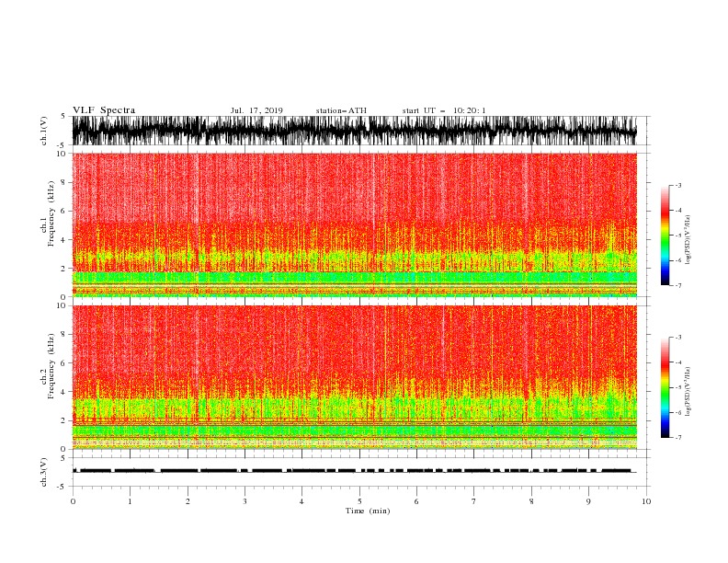Click the time axis tick label "9"
Image resolution: width=728 pixels, height=563 pixels.
click(588, 501)
